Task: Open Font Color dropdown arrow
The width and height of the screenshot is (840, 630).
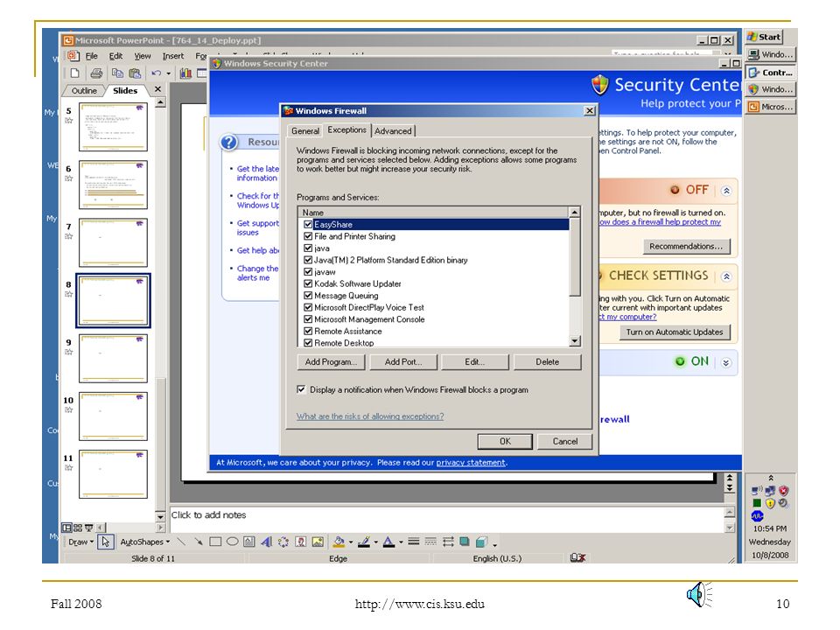Action: [400, 542]
